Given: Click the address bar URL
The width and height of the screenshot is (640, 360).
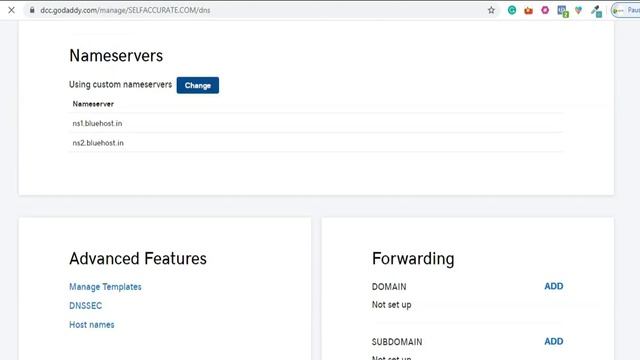Looking at the screenshot, I should tap(125, 10).
